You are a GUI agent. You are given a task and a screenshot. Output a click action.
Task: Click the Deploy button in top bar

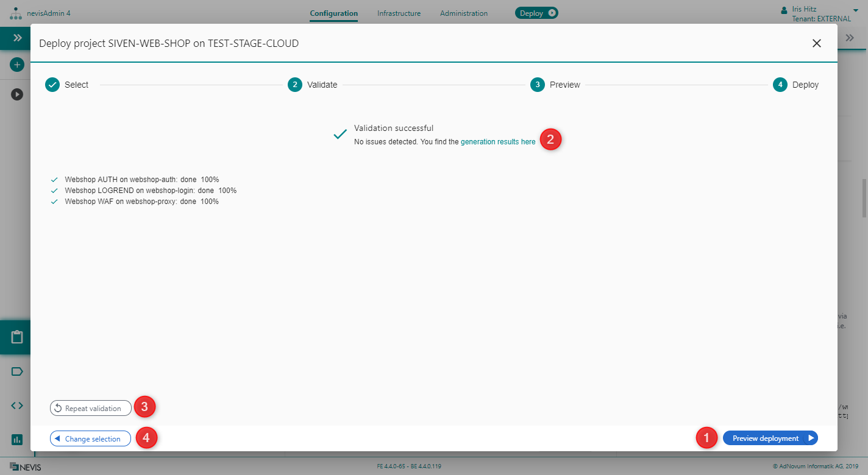(x=536, y=13)
